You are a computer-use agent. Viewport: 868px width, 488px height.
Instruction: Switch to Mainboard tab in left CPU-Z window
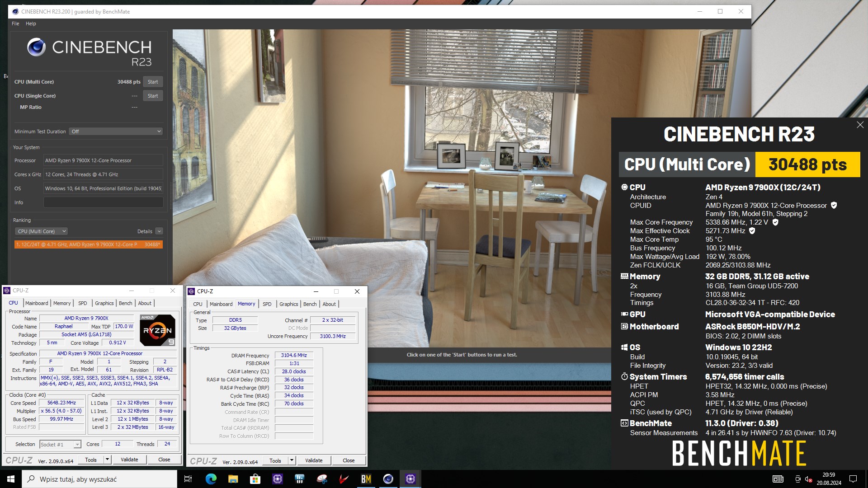[37, 303]
